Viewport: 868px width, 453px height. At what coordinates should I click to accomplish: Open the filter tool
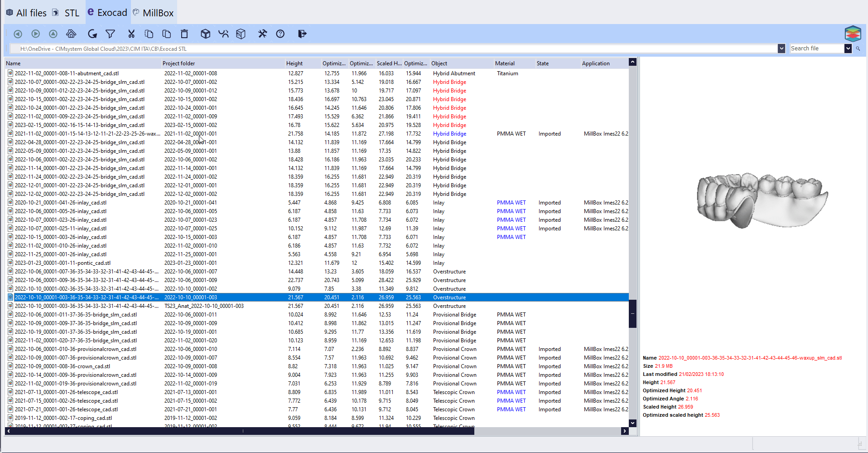110,34
